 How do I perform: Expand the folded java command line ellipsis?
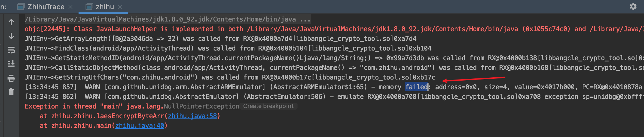305,19
